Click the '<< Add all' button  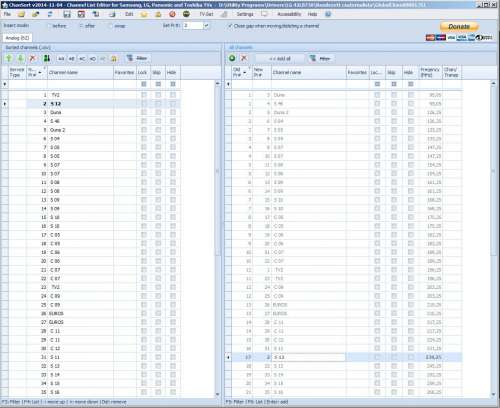coord(280,59)
